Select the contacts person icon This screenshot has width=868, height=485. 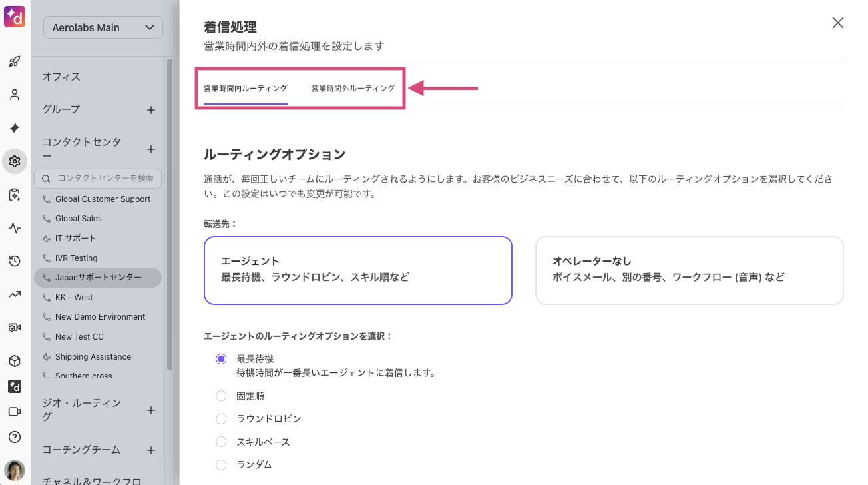15,95
